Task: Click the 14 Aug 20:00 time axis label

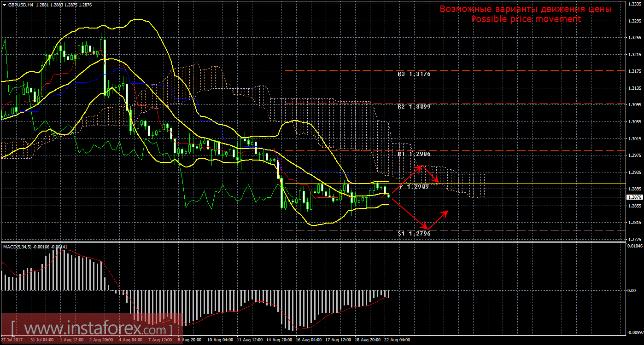Action: tap(280, 340)
